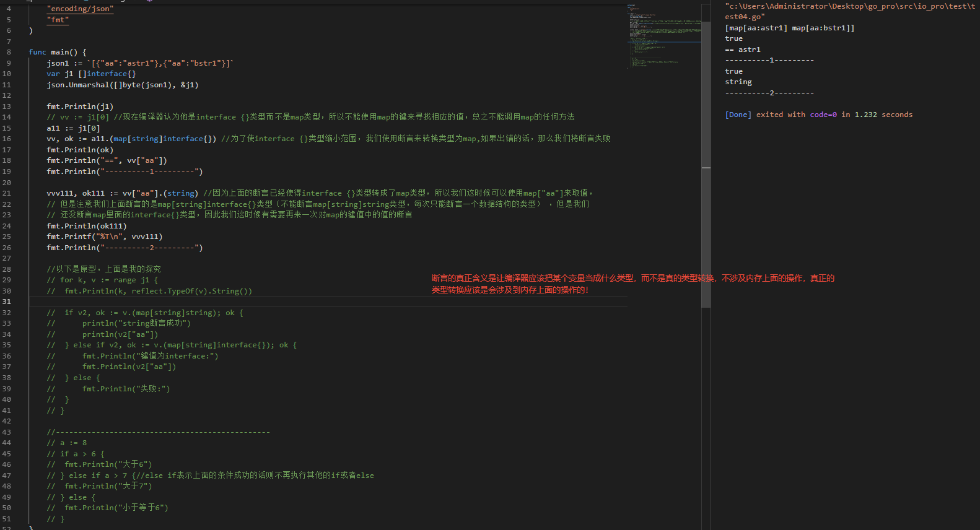Click the "encoding/json" import string
Image resolution: width=980 pixels, height=530 pixels.
click(80, 9)
